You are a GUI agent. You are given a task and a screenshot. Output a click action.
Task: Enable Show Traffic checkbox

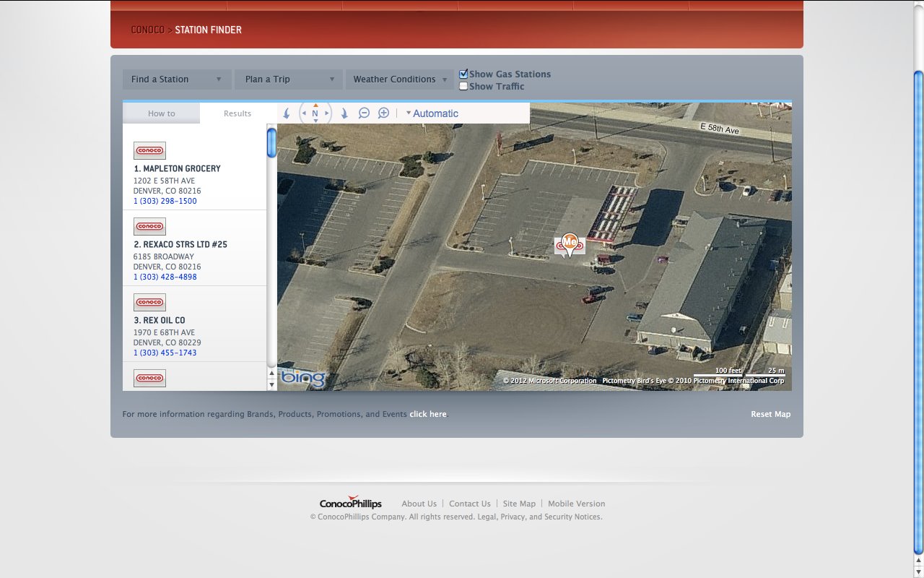point(463,86)
